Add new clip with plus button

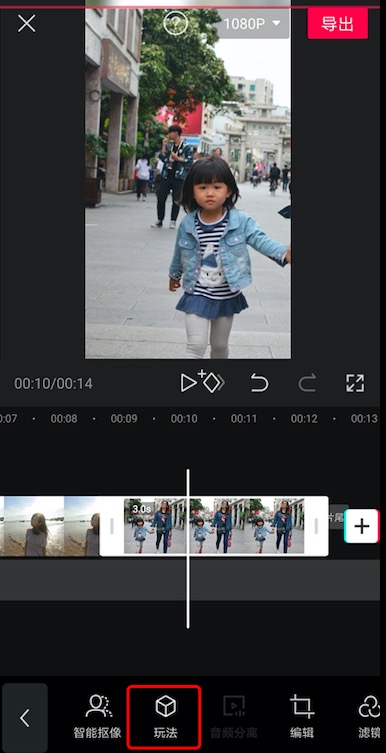[362, 526]
